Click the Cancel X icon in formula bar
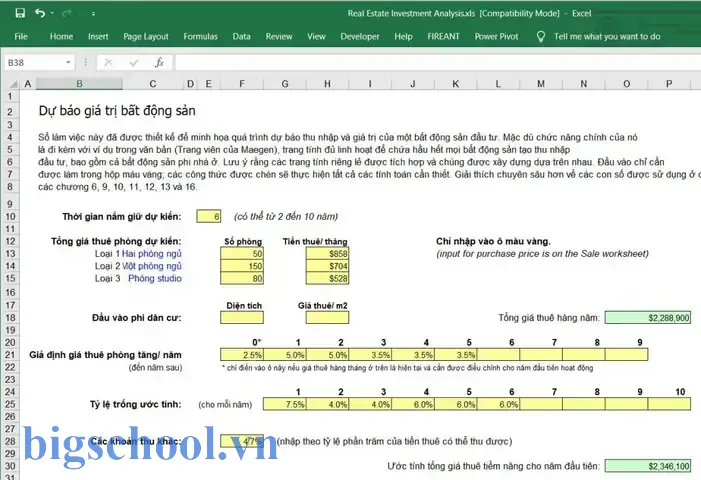Image resolution: width=701 pixels, height=480 pixels. (108, 63)
